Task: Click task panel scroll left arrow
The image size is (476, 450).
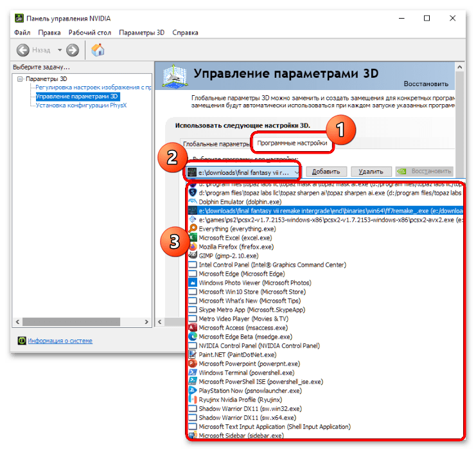Action: [17, 322]
